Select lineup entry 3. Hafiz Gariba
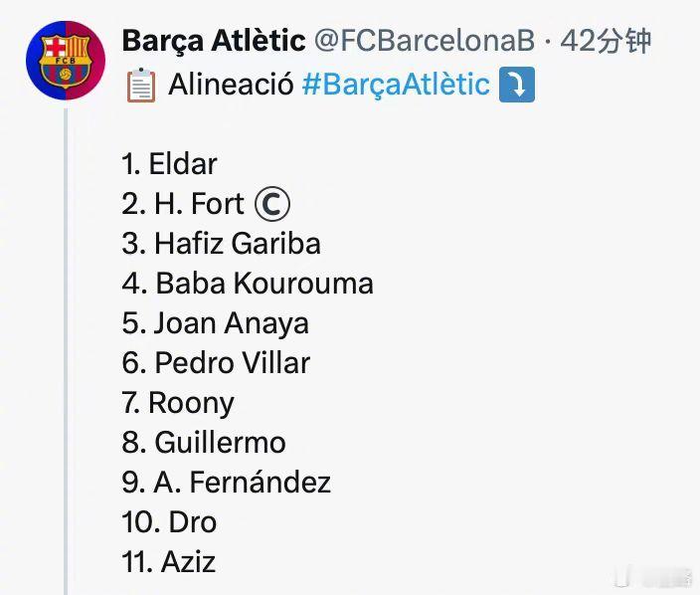Image resolution: width=700 pixels, height=595 pixels. 222,244
